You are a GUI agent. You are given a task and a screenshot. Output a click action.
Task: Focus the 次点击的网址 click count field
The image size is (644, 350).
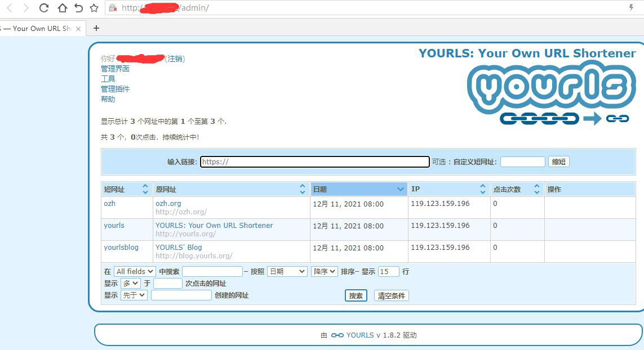(168, 284)
